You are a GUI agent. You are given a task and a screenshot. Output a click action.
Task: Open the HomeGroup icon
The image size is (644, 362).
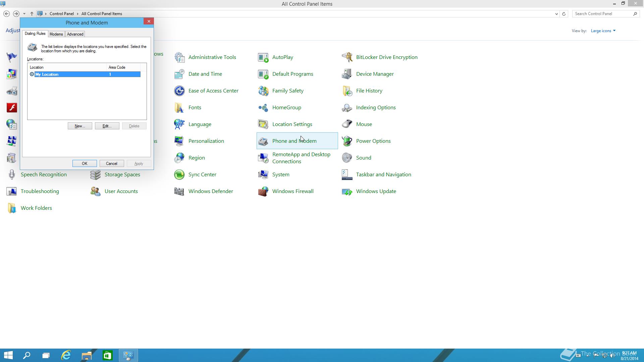263,108
